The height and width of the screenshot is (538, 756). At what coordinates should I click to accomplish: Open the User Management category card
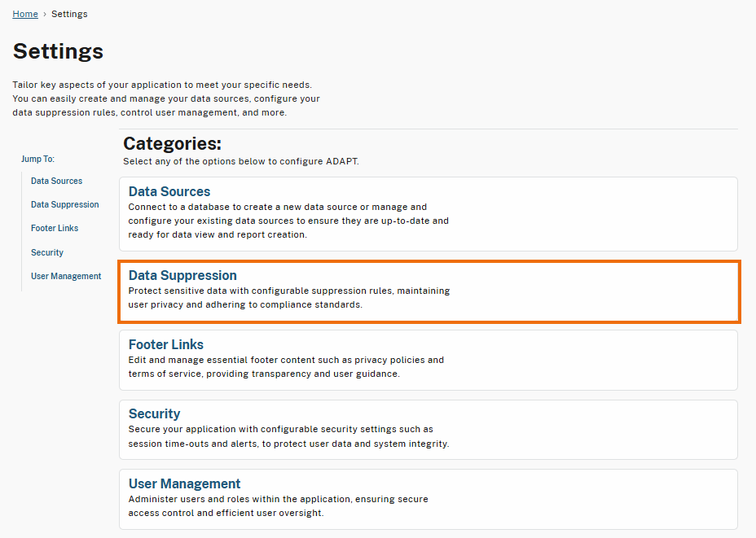click(429, 498)
